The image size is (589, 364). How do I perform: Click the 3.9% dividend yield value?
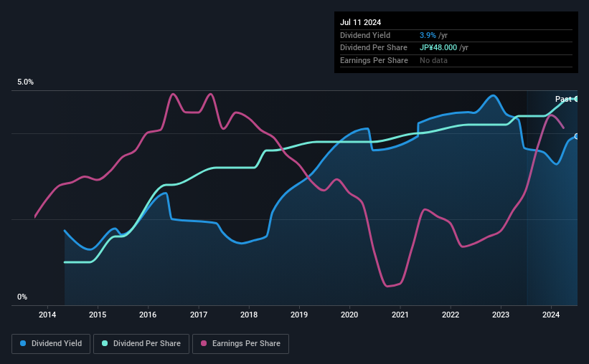pyautogui.click(x=428, y=35)
